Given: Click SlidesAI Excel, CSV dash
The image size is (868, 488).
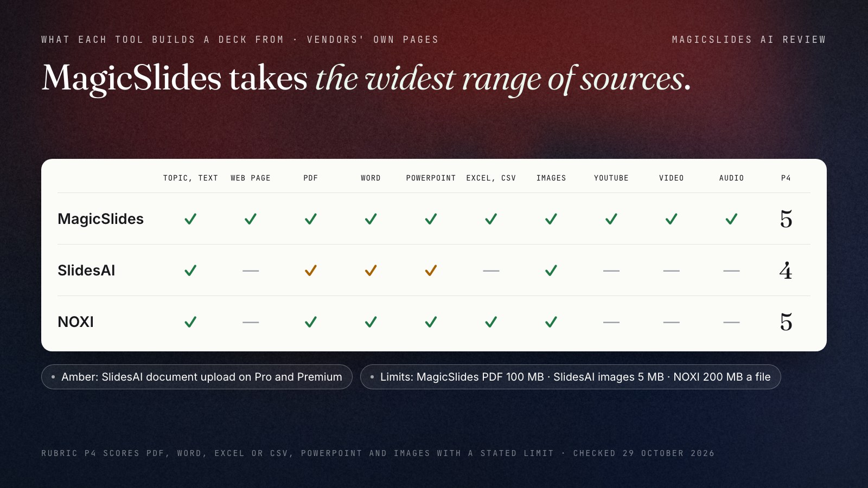Looking at the screenshot, I should [x=491, y=271].
